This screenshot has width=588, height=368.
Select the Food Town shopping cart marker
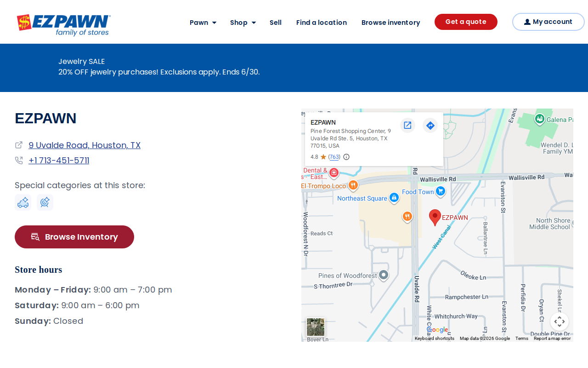(441, 191)
